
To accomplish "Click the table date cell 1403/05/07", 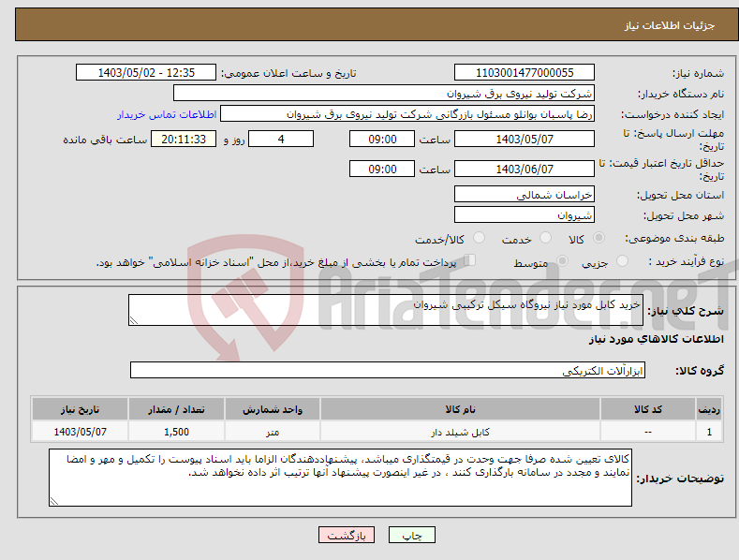I will point(81,432).
